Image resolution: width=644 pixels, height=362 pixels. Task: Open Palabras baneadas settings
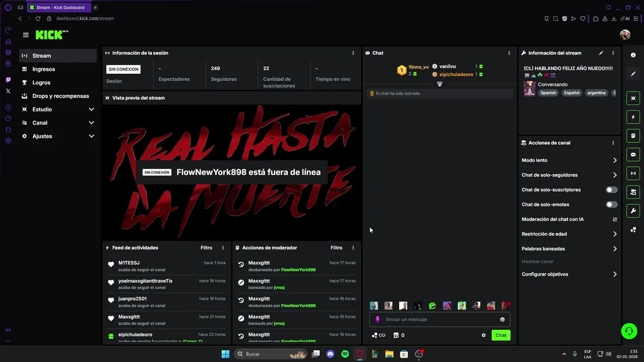coord(569,249)
